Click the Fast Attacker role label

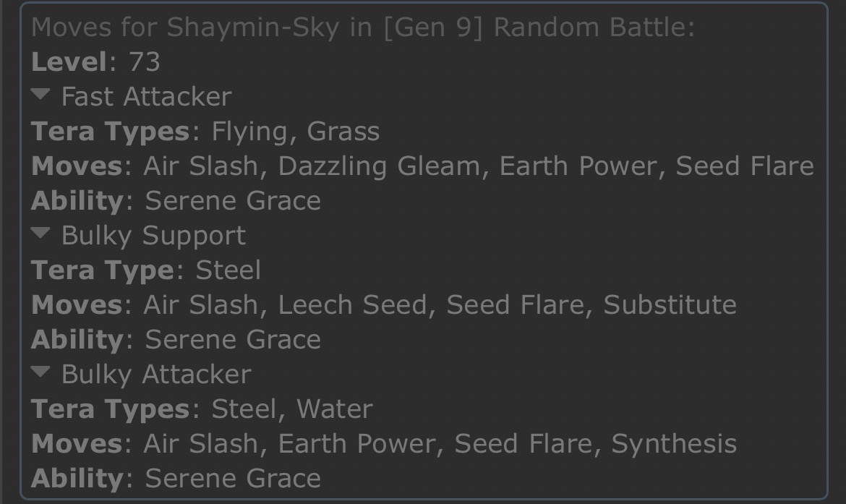tap(146, 96)
